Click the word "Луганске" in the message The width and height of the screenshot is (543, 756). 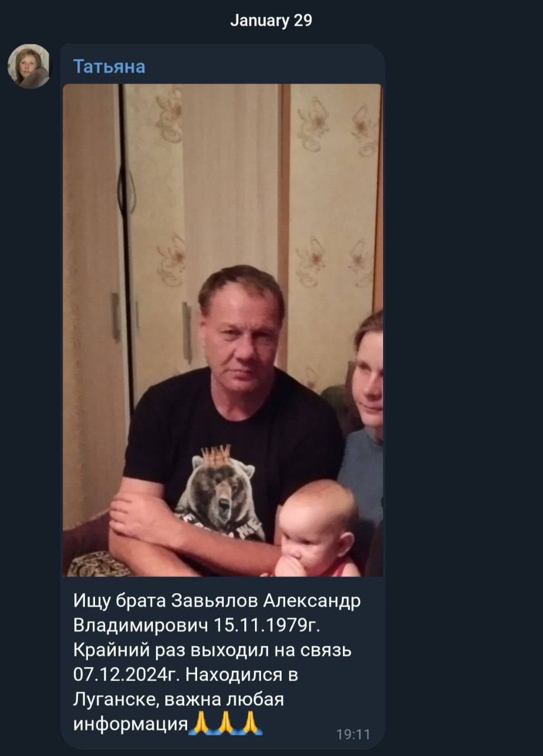pos(115,699)
